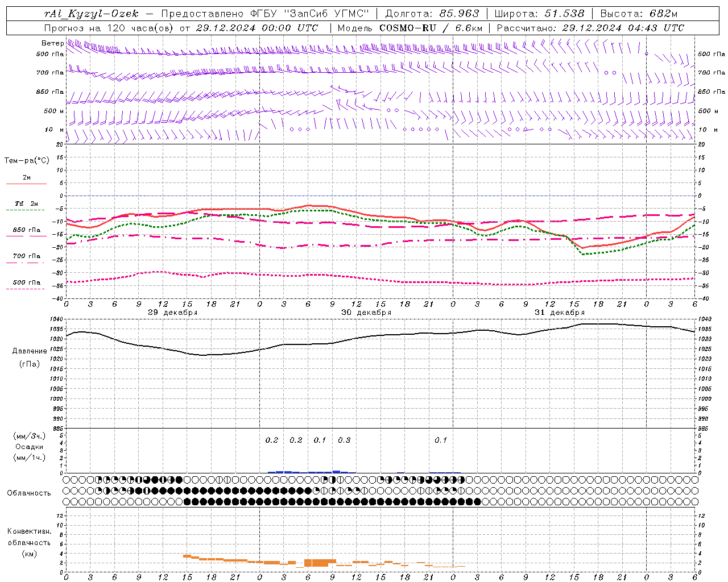The image size is (728, 582).
Task: Click the Прогноз на 120 часа(ов) text
Action: (x=110, y=28)
